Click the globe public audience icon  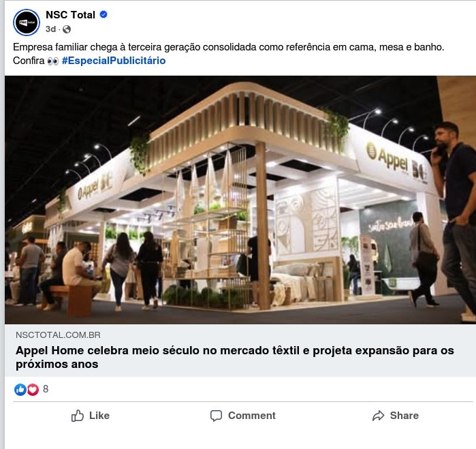pyautogui.click(x=67, y=29)
